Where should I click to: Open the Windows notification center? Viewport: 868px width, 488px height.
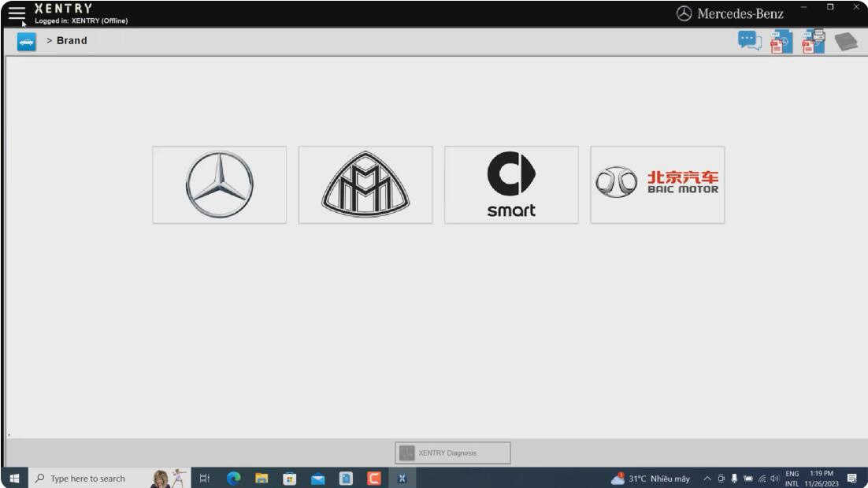click(x=852, y=479)
